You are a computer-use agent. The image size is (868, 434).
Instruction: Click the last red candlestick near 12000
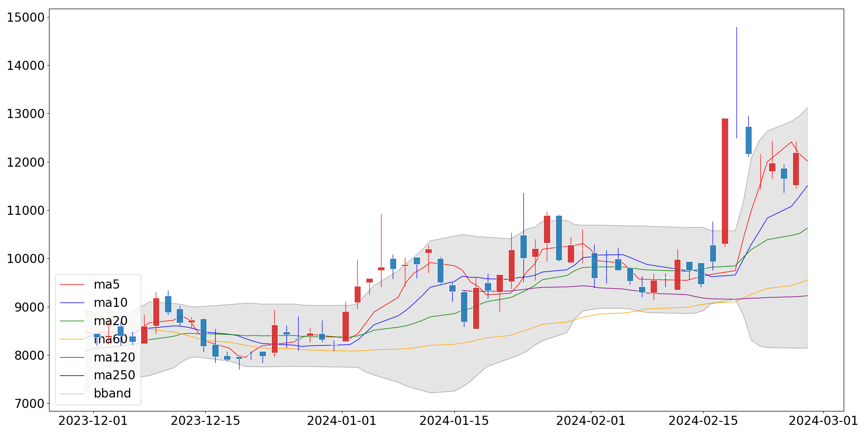pos(796,169)
